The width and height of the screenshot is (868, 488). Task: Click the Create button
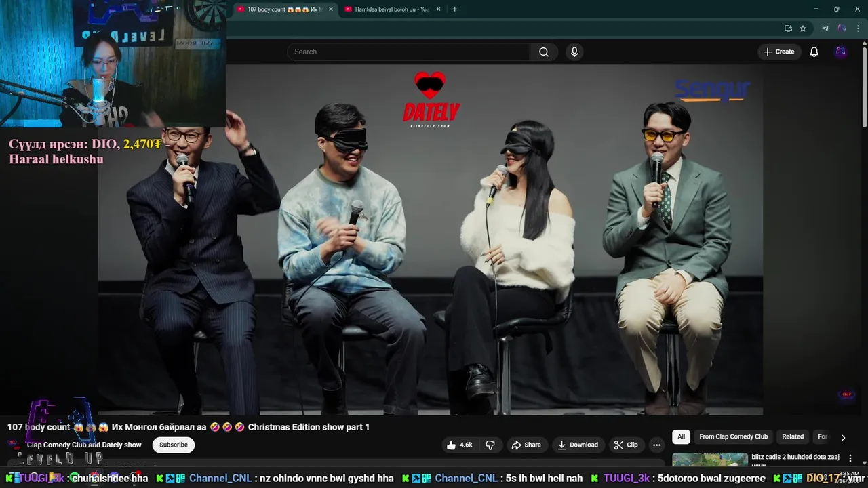[x=778, y=52]
